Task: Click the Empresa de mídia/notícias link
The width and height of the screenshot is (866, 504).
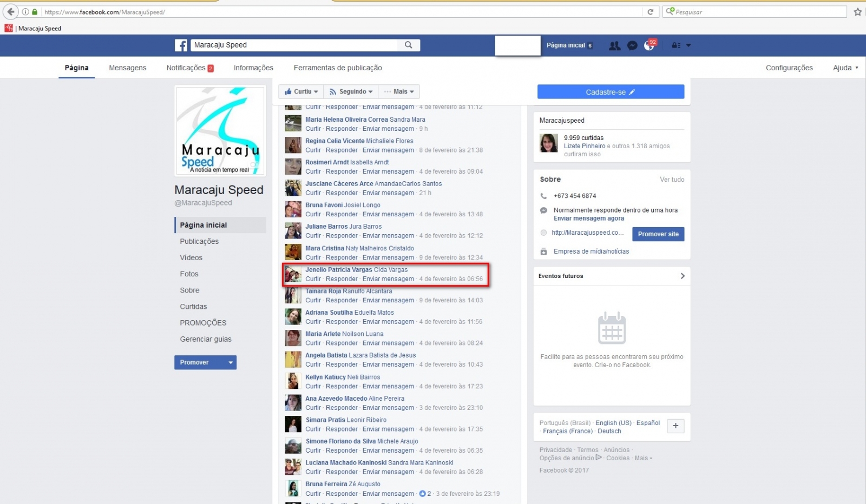Action: 591,251
